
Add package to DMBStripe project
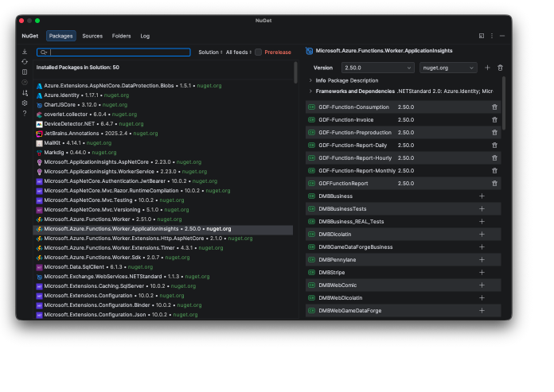(482, 272)
